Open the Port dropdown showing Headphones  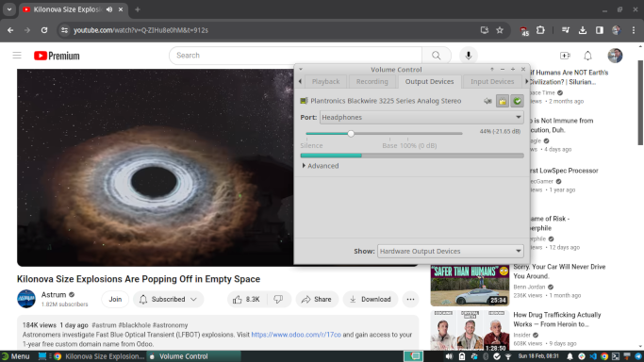coord(421,118)
